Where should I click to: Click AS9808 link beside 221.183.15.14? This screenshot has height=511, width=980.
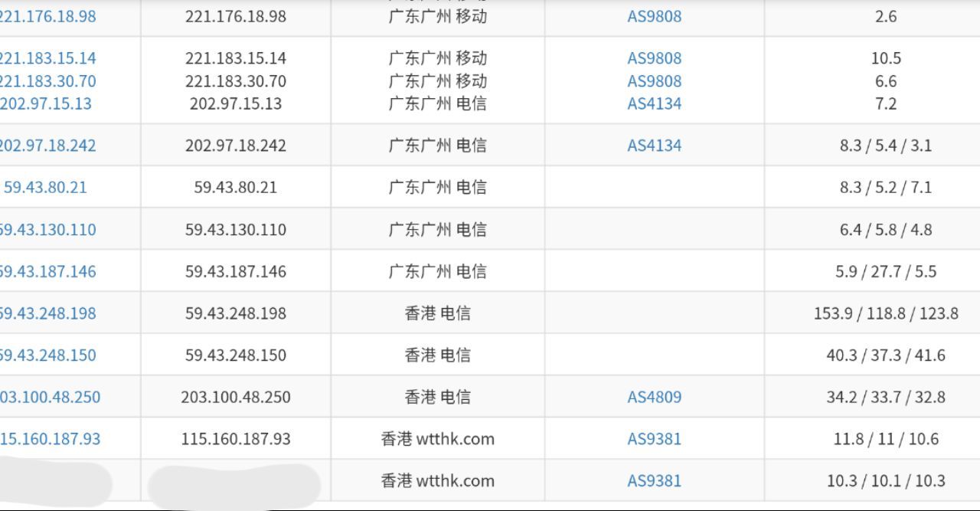(x=654, y=58)
